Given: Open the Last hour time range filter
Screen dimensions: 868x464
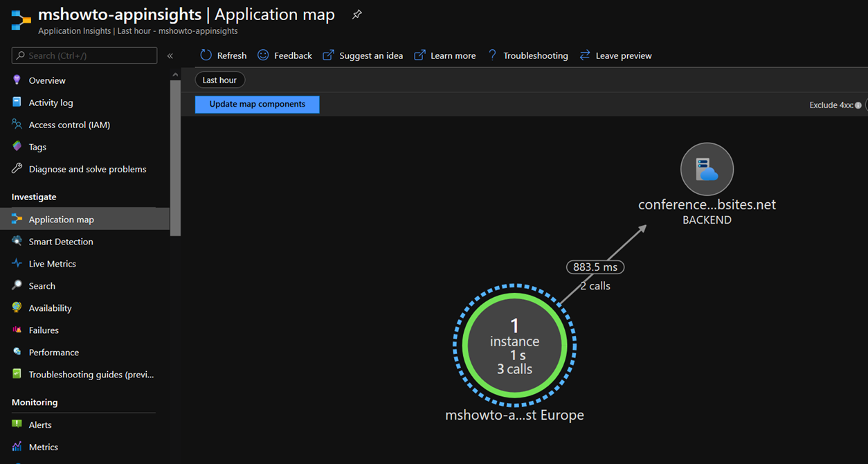Looking at the screenshot, I should point(219,80).
